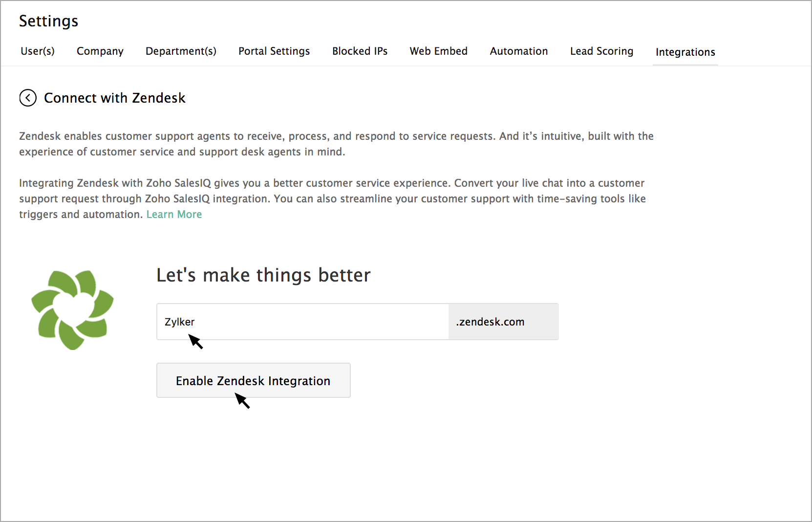Click the Integrations tab

685,52
